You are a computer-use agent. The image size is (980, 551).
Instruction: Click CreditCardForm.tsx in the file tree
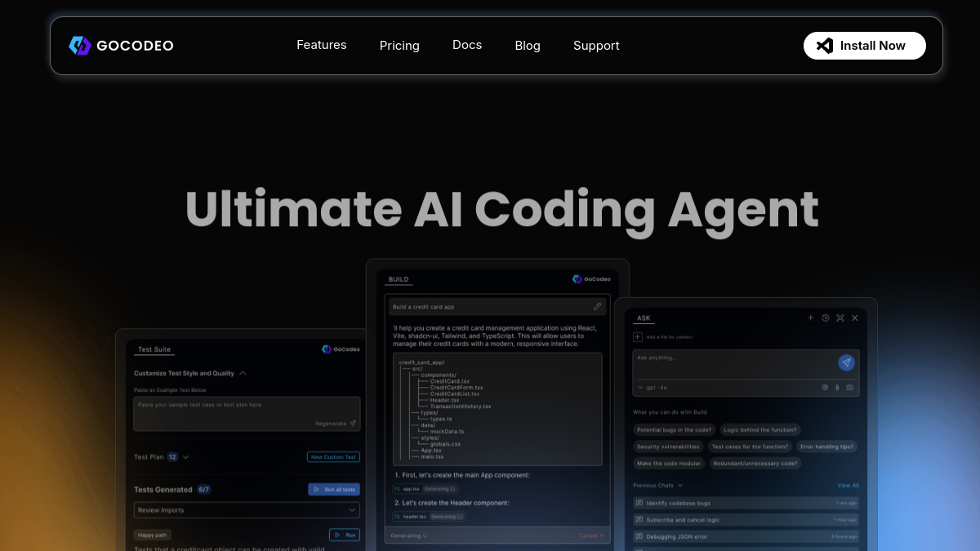coord(457,388)
